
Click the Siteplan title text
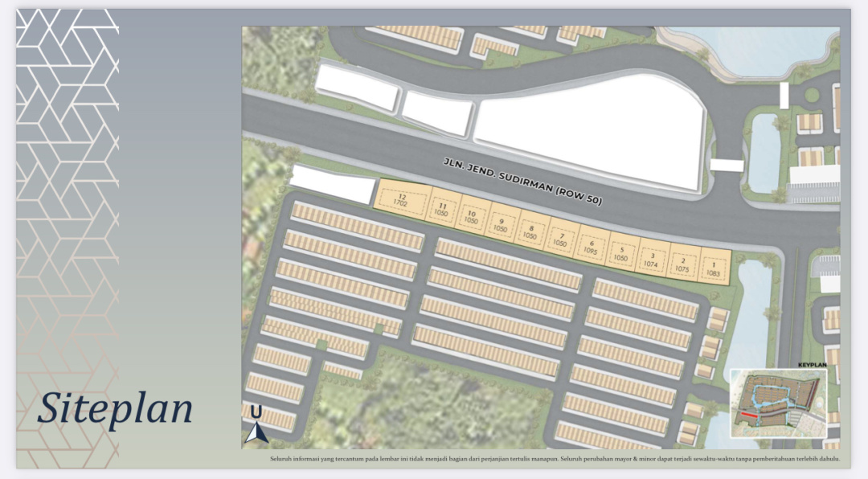[115, 407]
